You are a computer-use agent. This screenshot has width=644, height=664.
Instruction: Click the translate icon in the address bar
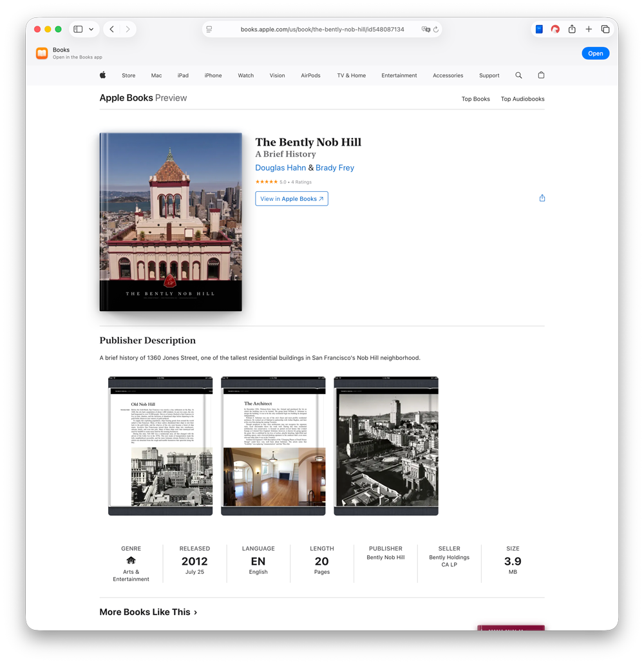click(425, 30)
